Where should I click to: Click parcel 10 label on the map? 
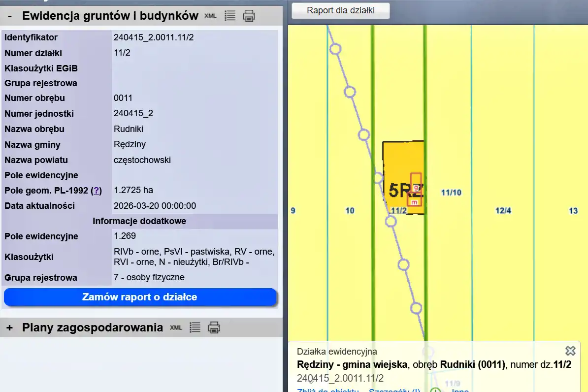click(350, 211)
